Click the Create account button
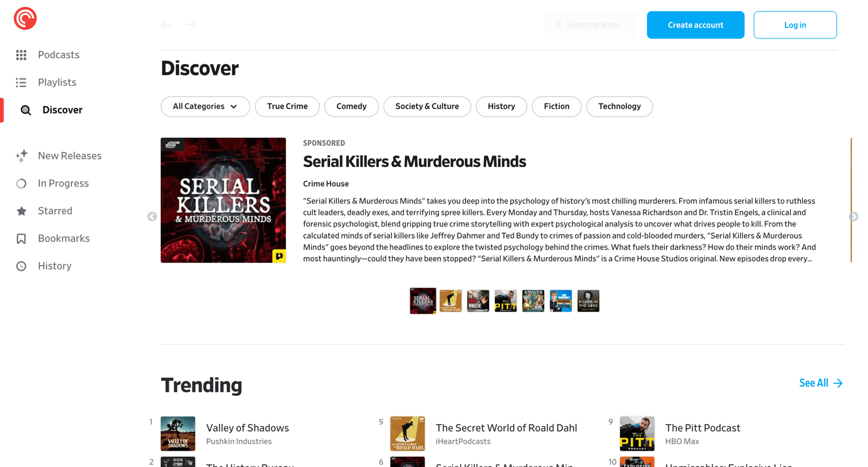 pyautogui.click(x=696, y=25)
